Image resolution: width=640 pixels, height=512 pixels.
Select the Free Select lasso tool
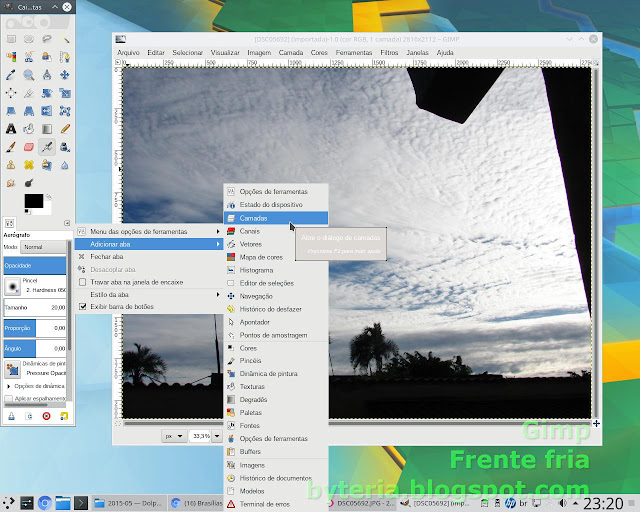[x=47, y=39]
